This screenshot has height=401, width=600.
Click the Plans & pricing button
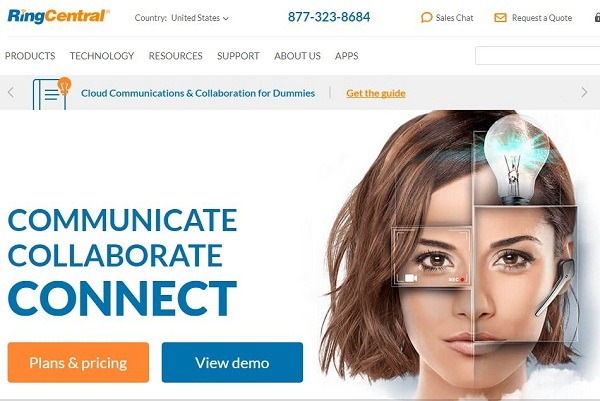point(78,362)
